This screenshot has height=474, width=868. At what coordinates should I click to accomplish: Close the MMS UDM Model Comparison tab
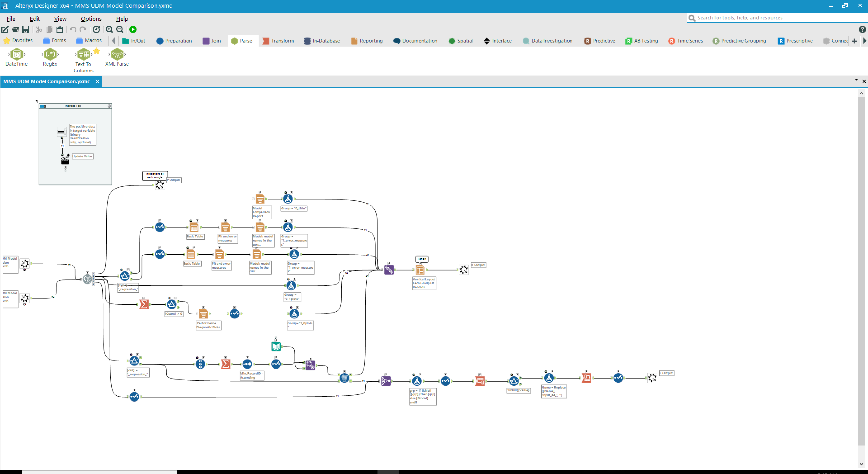coord(97,81)
